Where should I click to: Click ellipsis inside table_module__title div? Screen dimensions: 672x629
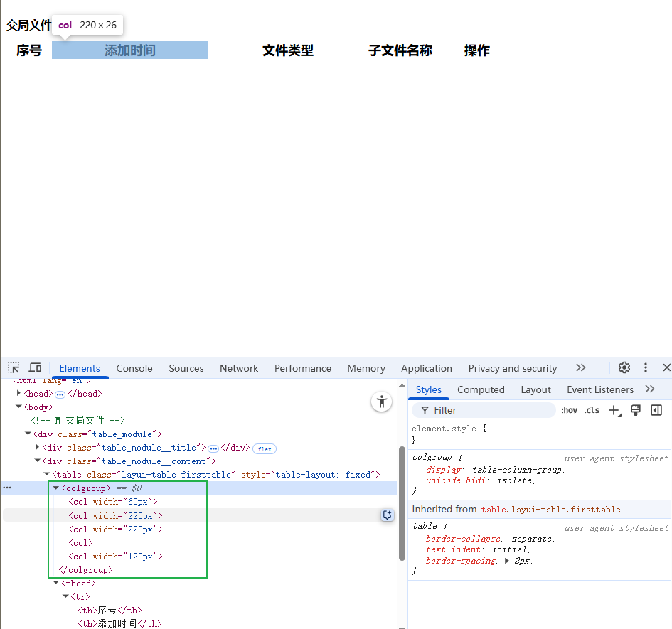point(213,448)
